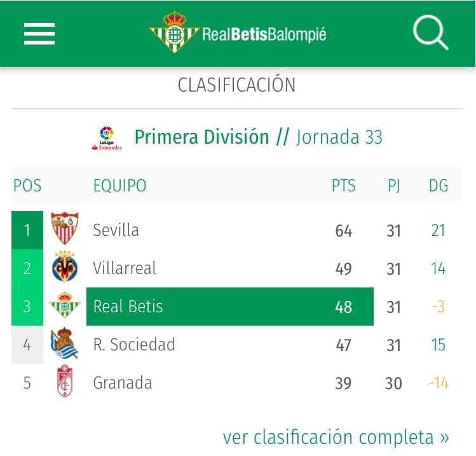The height and width of the screenshot is (456, 476).
Task: Select the Sevilla club crest
Action: (x=65, y=230)
